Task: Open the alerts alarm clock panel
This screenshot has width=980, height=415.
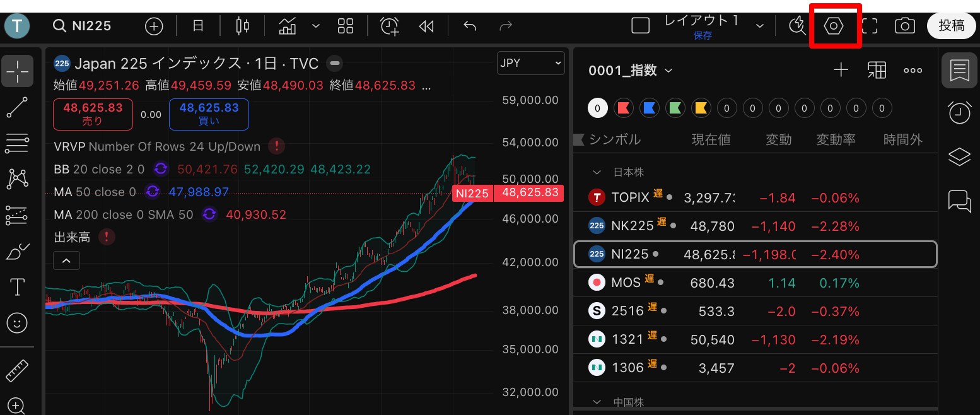Action: tap(959, 112)
